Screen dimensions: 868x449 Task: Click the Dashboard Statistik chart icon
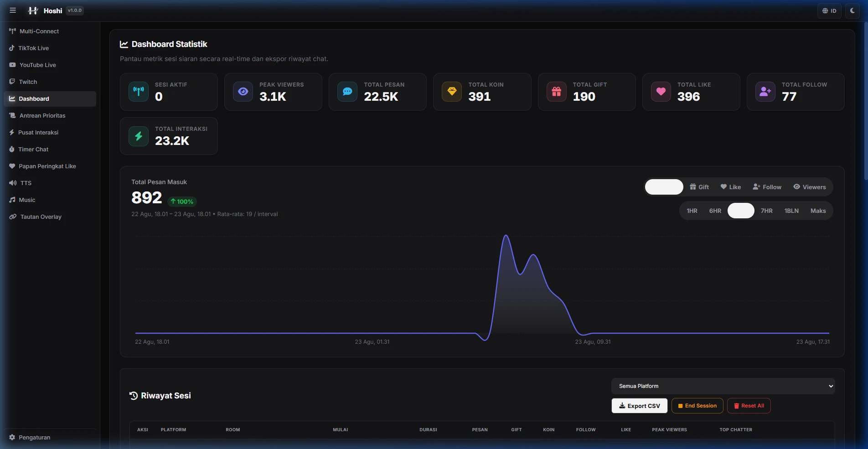124,44
